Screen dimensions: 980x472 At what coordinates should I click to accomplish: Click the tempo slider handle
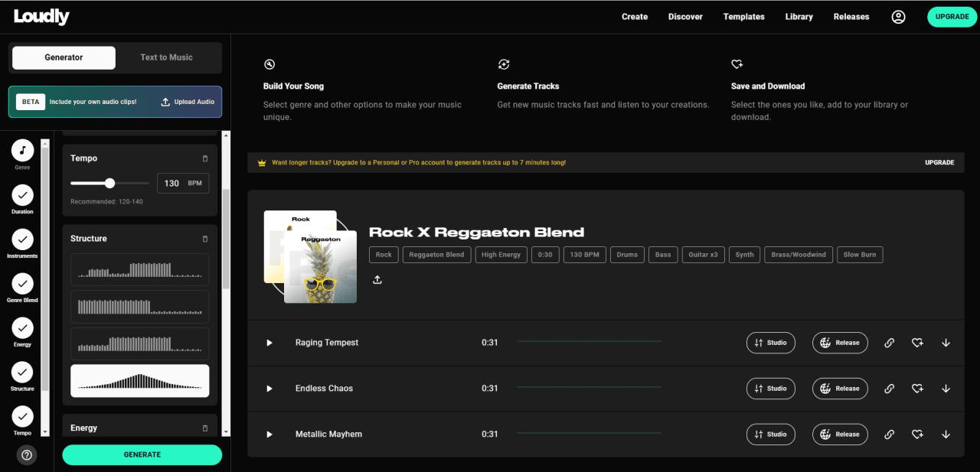click(x=109, y=183)
